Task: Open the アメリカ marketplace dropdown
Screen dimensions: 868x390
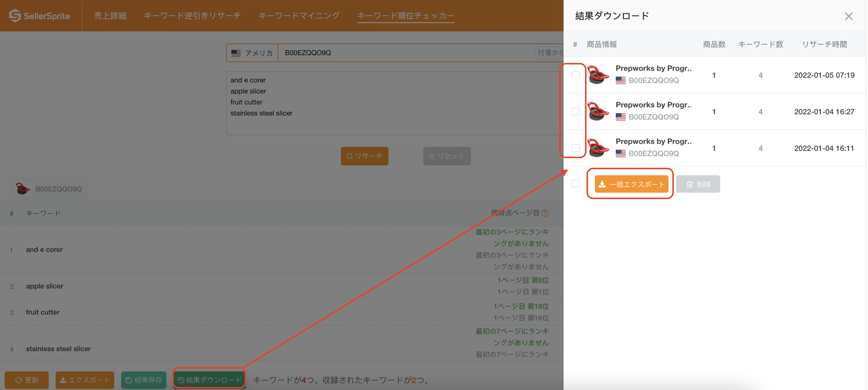Action: point(252,53)
